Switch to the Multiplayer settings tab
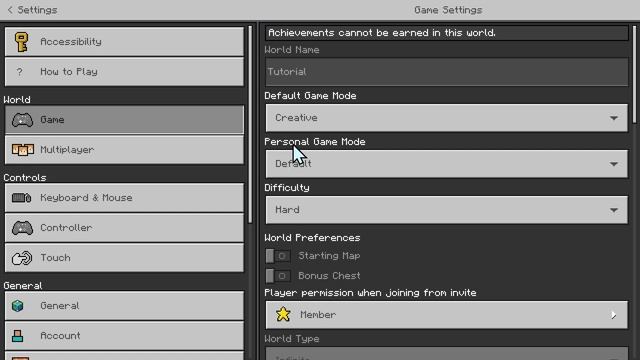The height and width of the screenshot is (360, 640). (x=124, y=150)
